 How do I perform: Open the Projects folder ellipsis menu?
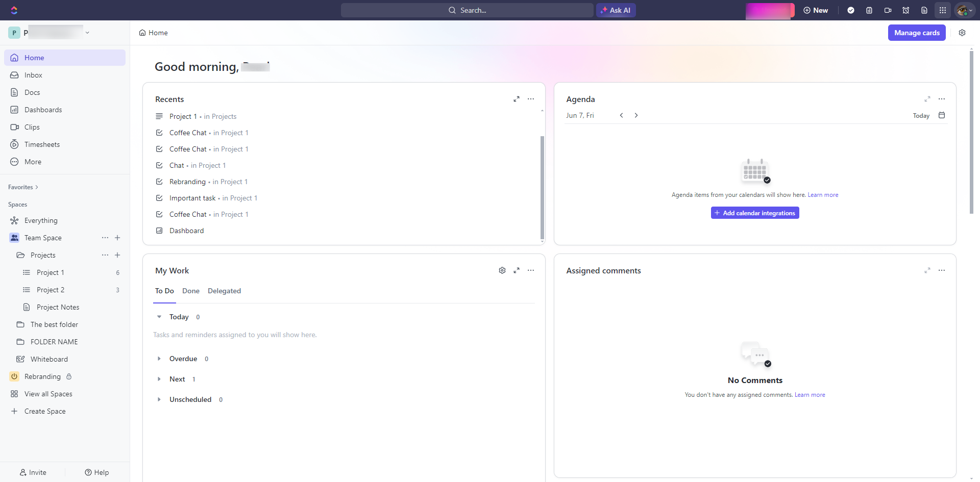tap(105, 255)
